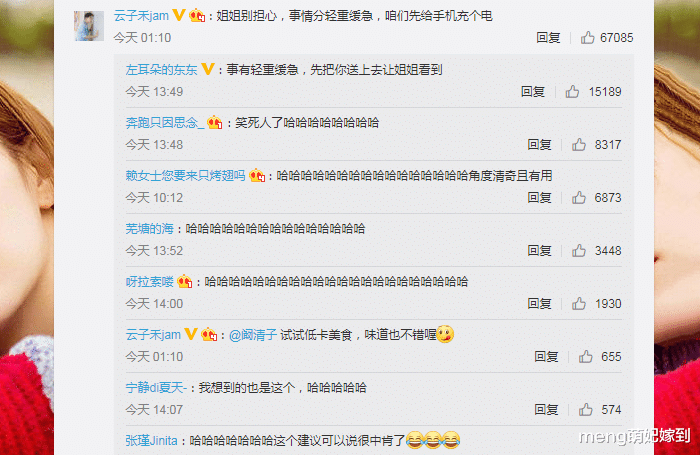Reply to 宁静di夏天- comment

tap(546, 409)
